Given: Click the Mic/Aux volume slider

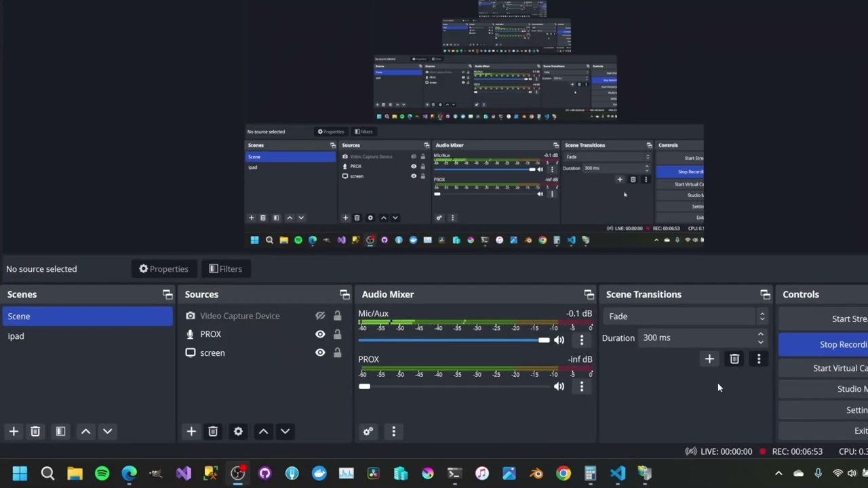Looking at the screenshot, I should [x=454, y=340].
